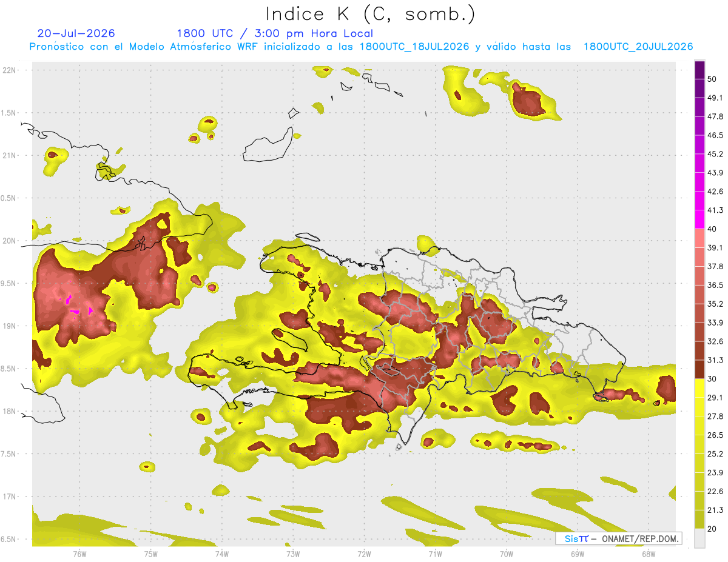This screenshot has width=728, height=562.
Task: Click the colorbar label "22.6"
Action: (x=715, y=492)
